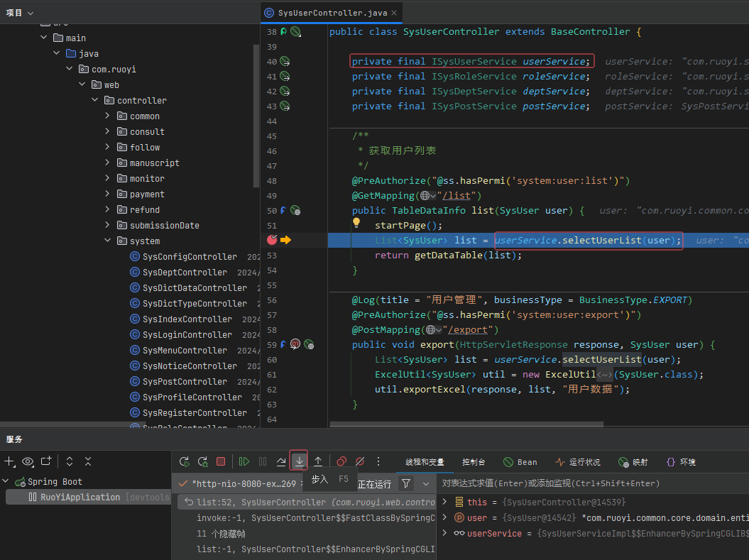The image size is (749, 560).
Task: Click the Add Service plus icon
Action: pyautogui.click(x=9, y=461)
